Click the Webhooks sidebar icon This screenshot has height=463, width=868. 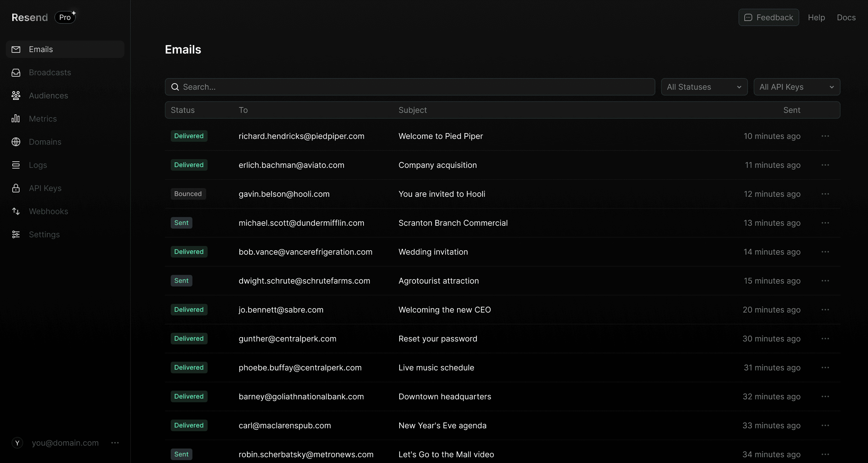[16, 211]
